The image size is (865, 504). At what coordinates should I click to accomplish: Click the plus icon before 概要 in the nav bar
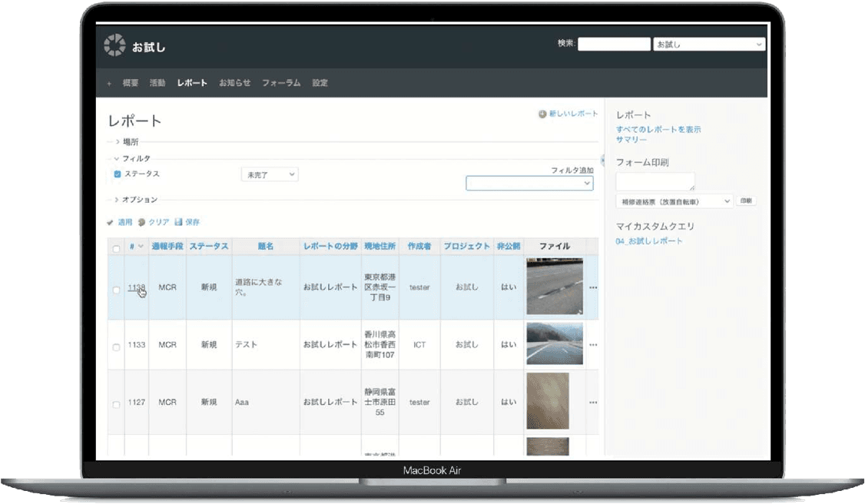109,83
